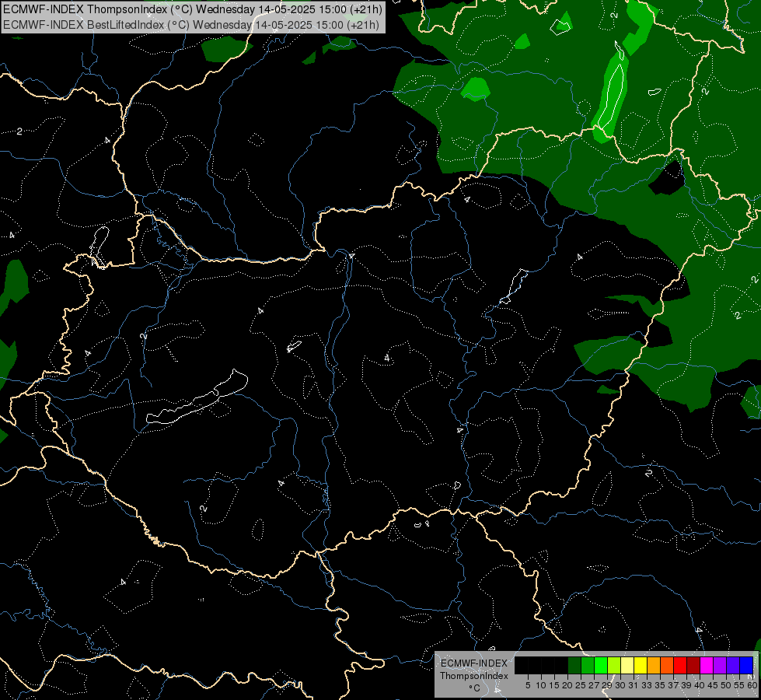Click the legend tick label 37

673,685
